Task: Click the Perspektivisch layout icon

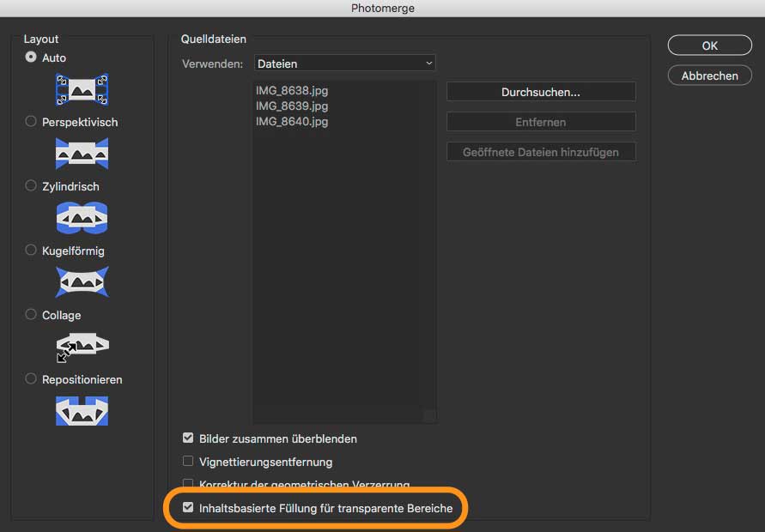Action: click(82, 154)
